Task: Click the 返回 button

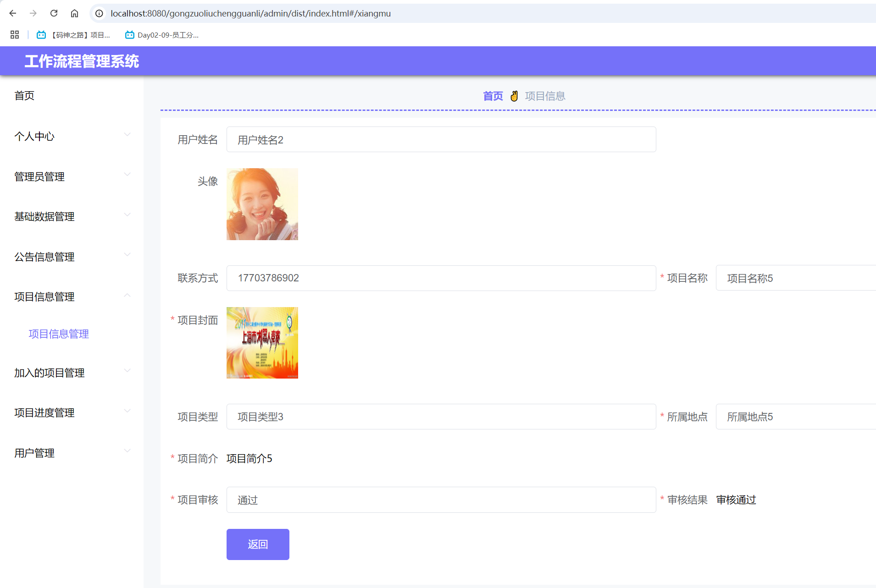Action: 257,544
